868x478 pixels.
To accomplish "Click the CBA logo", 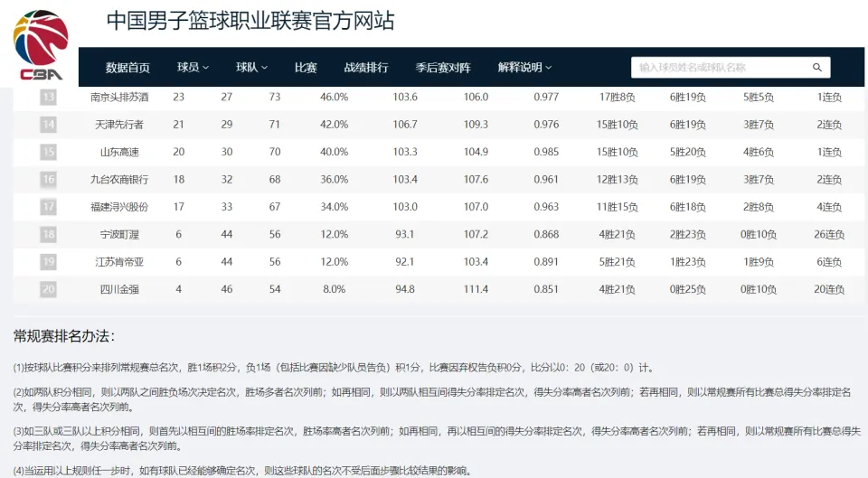I will (41, 45).
